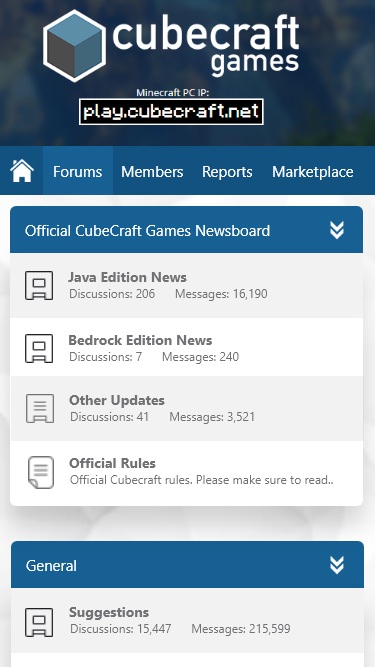Click the Official CubeCraft Games Newsboard title

pos(147,231)
